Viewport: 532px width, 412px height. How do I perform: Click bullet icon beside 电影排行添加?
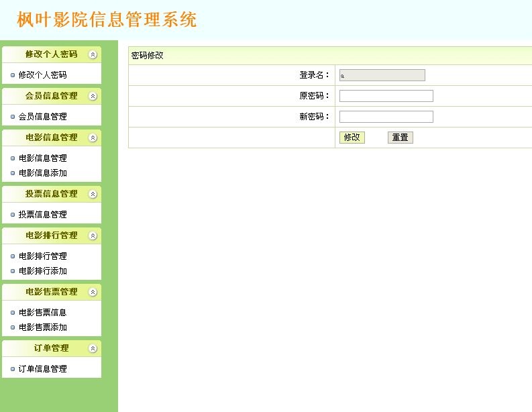(13, 271)
